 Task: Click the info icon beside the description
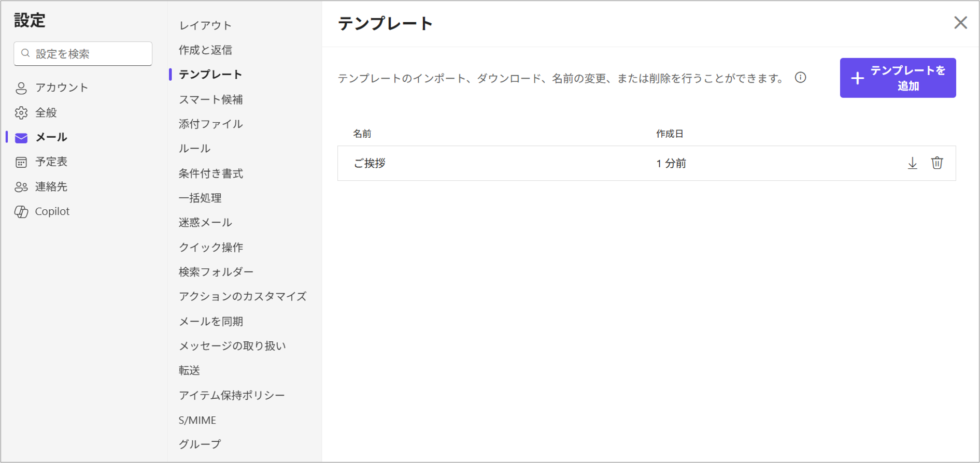coord(800,78)
